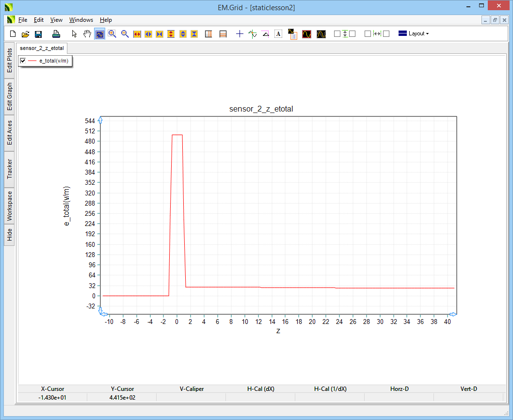This screenshot has width=513, height=420.
Task: Click the text annotation 'A' icon
Action: [278, 34]
